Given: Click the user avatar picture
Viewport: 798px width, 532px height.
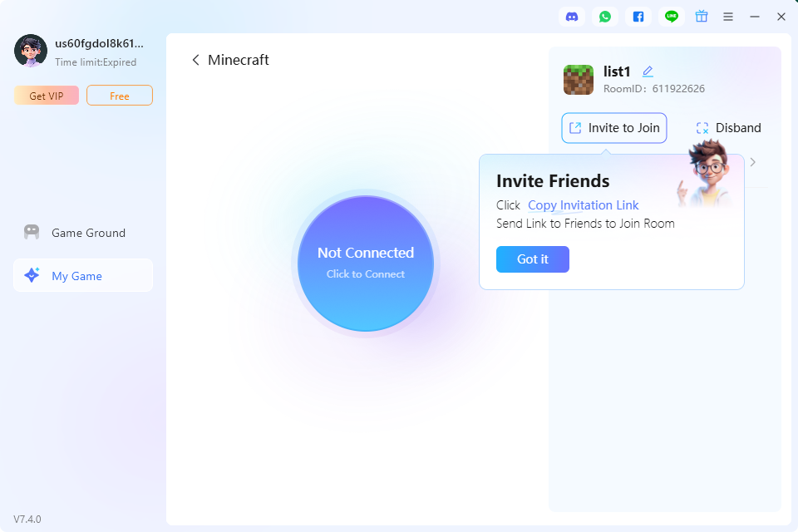Looking at the screenshot, I should [x=31, y=51].
